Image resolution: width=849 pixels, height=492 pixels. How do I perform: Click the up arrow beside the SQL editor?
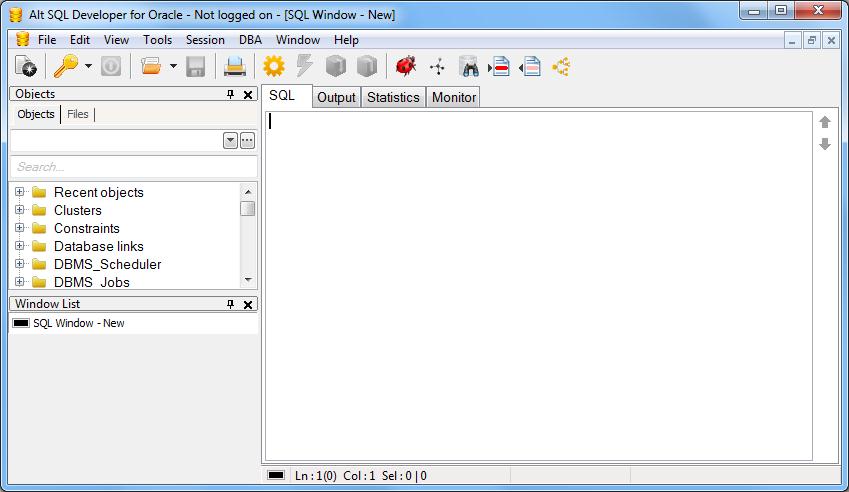click(x=825, y=122)
